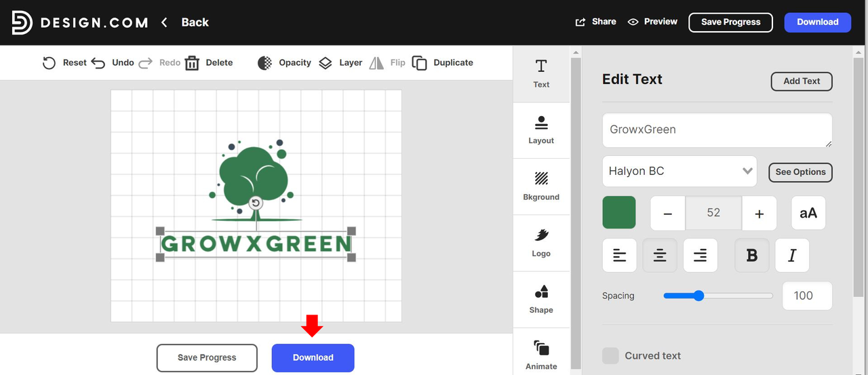Click the Share icon in header
Screen dimensions: 868x375
point(580,22)
